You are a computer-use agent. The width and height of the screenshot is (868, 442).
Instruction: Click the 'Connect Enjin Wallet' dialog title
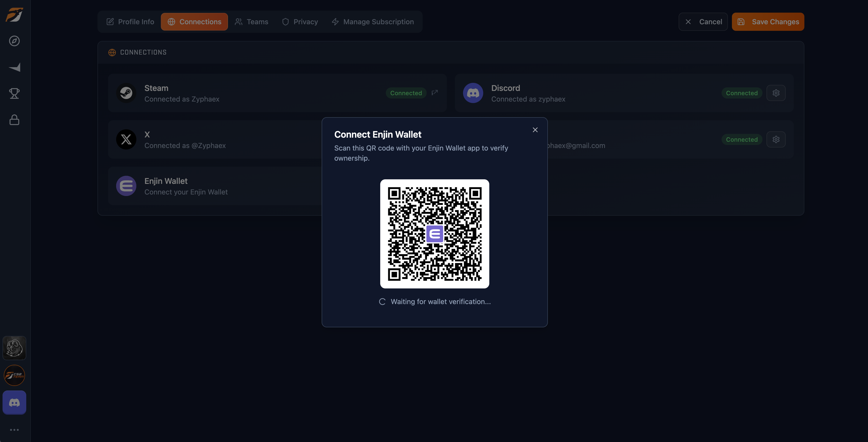[x=378, y=135]
